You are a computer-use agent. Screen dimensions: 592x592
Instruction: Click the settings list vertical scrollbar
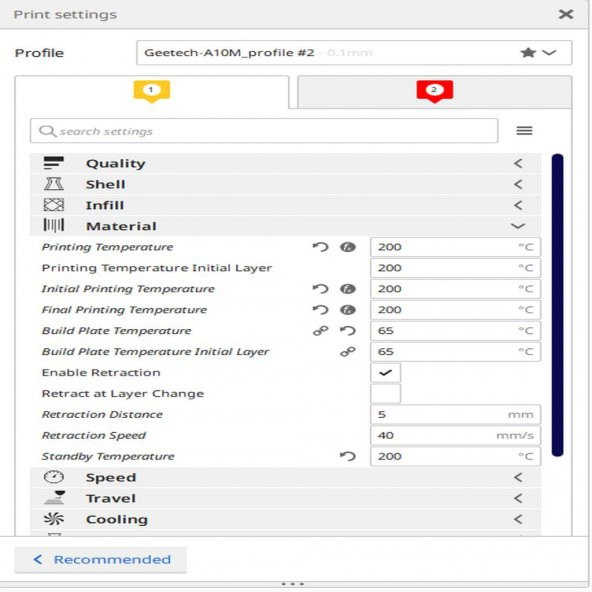click(x=557, y=305)
